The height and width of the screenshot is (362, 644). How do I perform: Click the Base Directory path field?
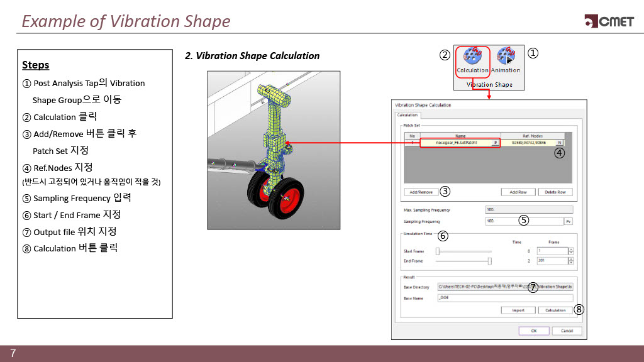(x=504, y=287)
